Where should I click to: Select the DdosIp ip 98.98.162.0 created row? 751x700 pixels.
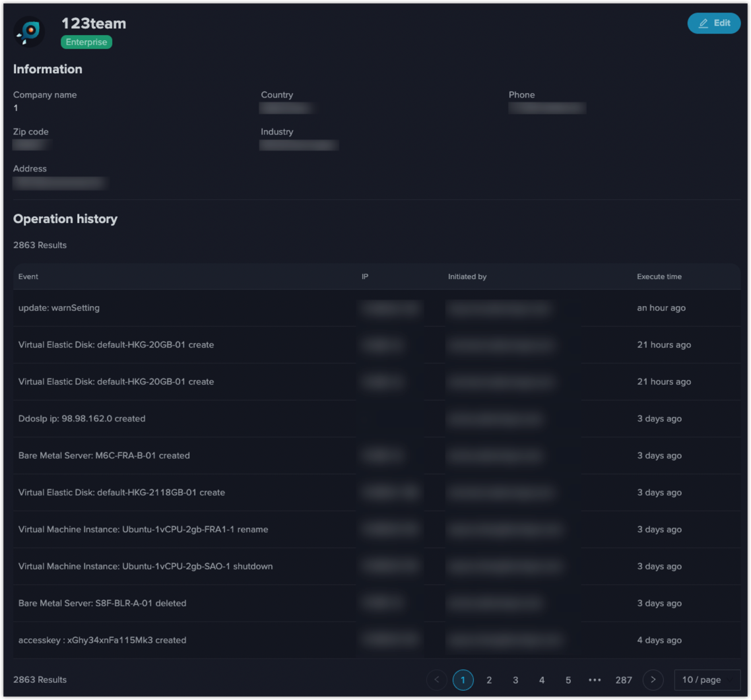click(82, 419)
